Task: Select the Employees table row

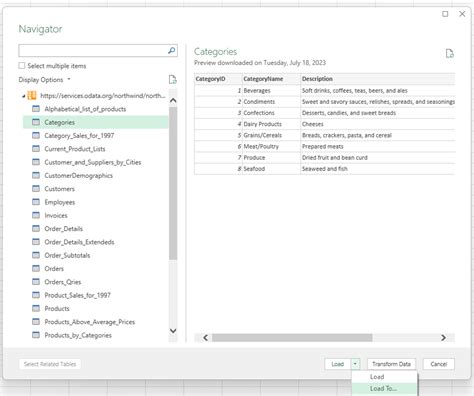Action: pyautogui.click(x=96, y=202)
